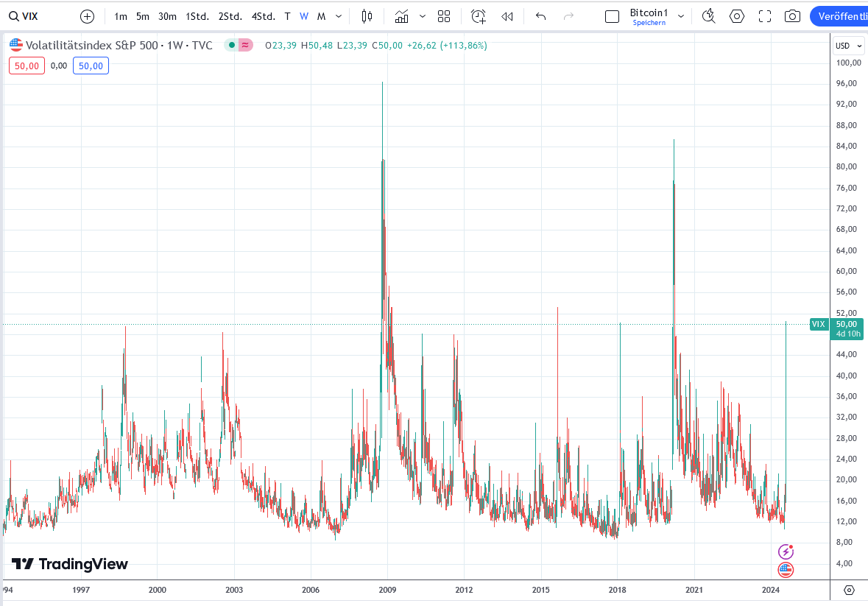This screenshot has height=606, width=868.
Task: Click the add symbol plus icon
Action: [x=87, y=16]
